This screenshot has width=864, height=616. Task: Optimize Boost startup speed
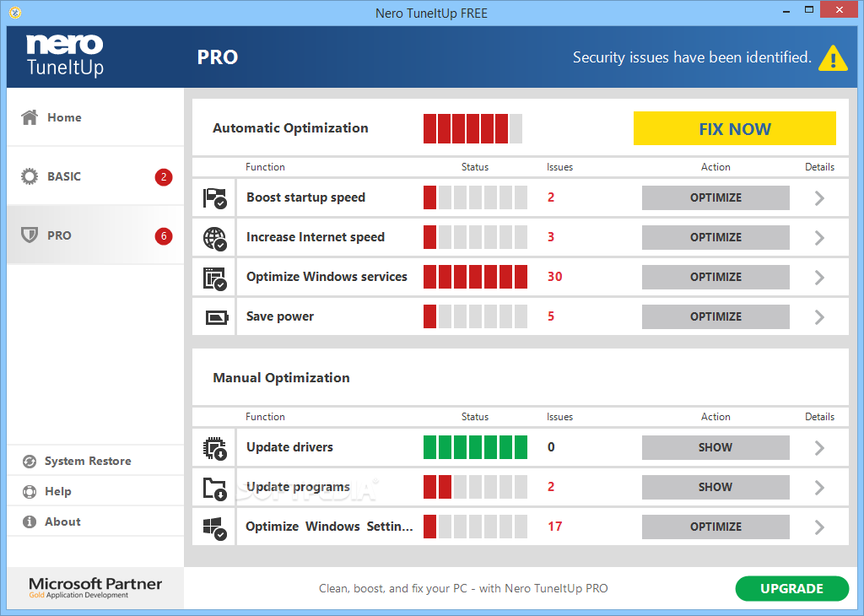point(715,197)
